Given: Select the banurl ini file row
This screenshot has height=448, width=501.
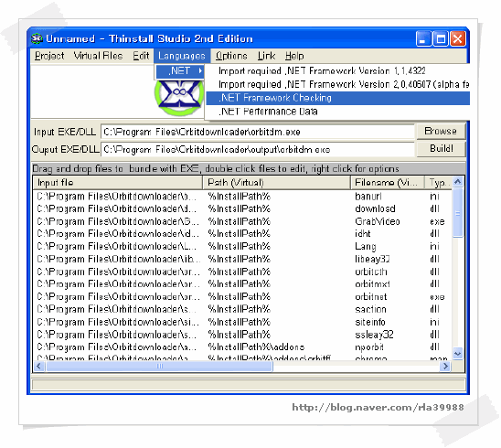Looking at the screenshot, I should click(x=242, y=197).
